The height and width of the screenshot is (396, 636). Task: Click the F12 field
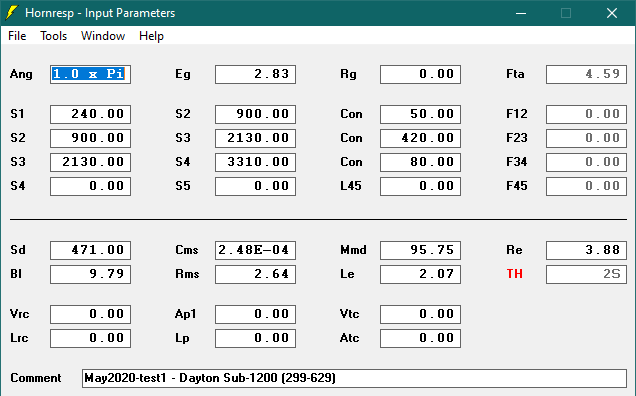[x=586, y=114]
